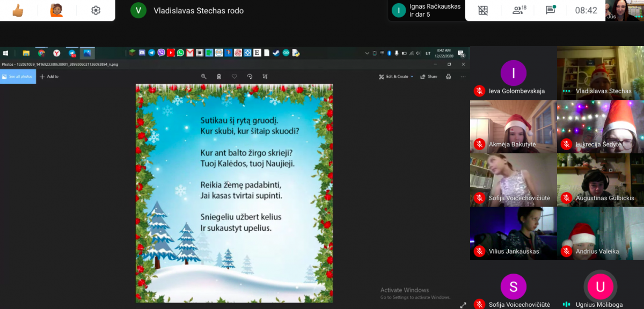Open Meet settings gear

pos(96,10)
